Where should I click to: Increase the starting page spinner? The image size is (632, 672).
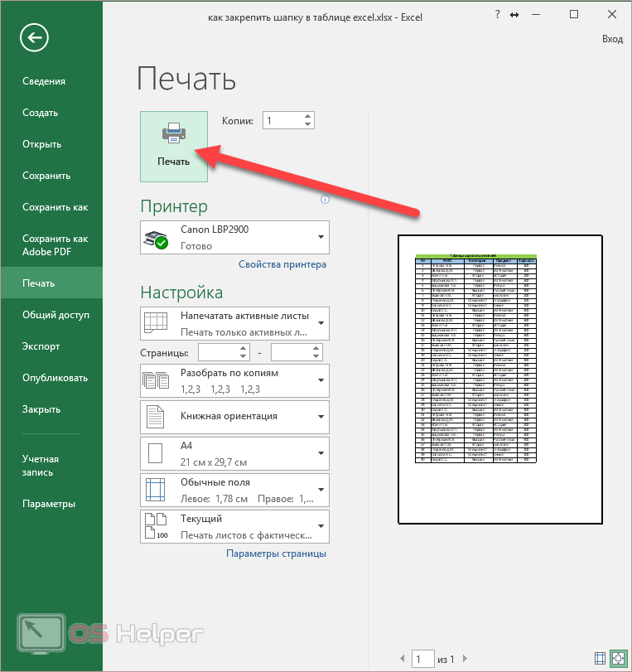pos(243,349)
